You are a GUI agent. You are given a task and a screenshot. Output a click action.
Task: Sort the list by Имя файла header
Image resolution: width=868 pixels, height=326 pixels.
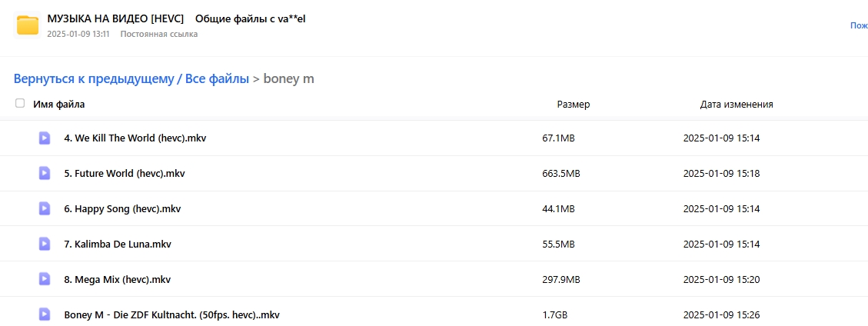[x=58, y=104]
